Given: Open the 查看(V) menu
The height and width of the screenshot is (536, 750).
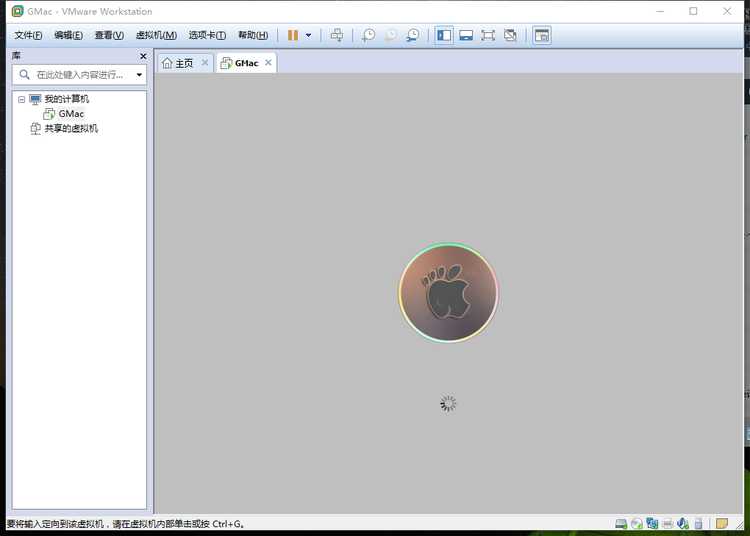Looking at the screenshot, I should click(x=109, y=35).
